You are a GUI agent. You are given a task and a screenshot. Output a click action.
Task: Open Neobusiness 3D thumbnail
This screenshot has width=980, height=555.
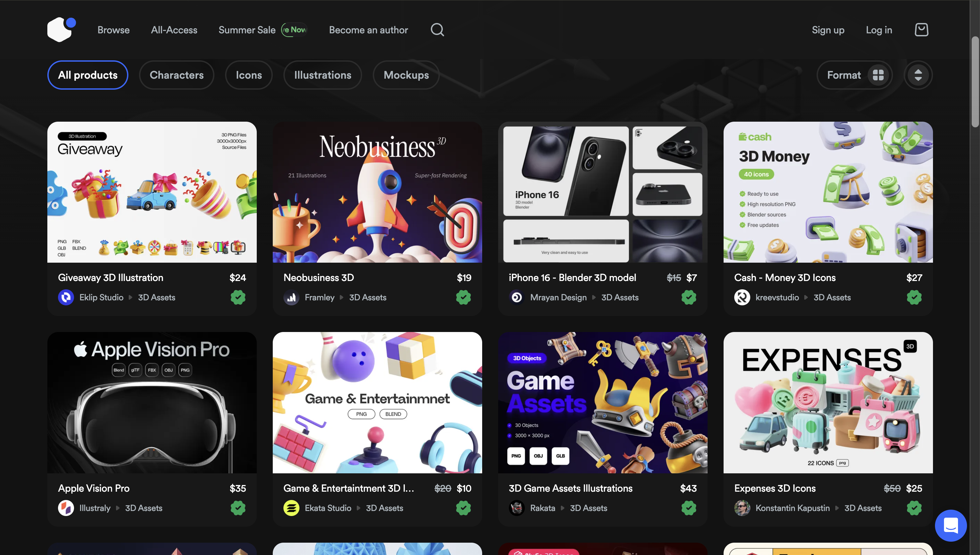[x=377, y=192]
